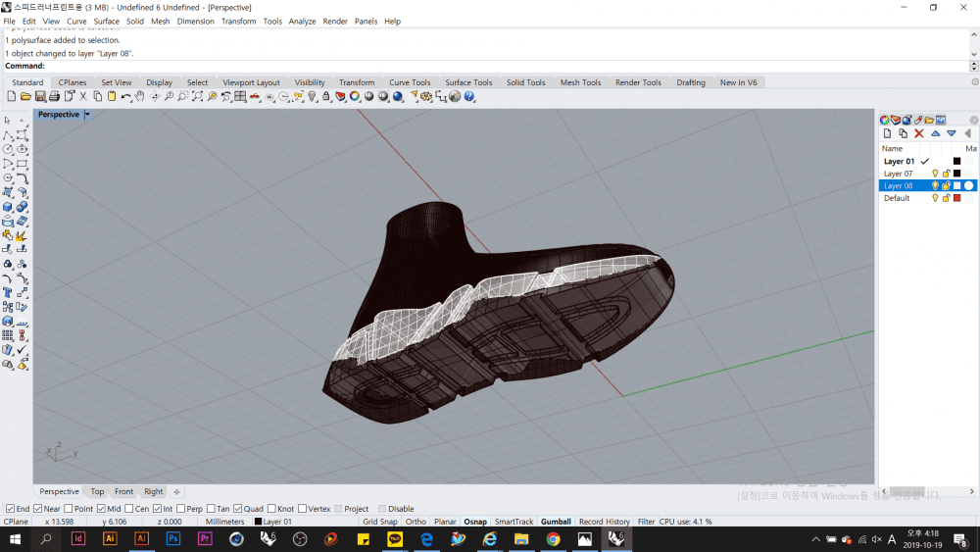This screenshot has width=980, height=552.
Task: Click the Hide objects lightbulb icon in toolbar
Action: click(x=313, y=96)
